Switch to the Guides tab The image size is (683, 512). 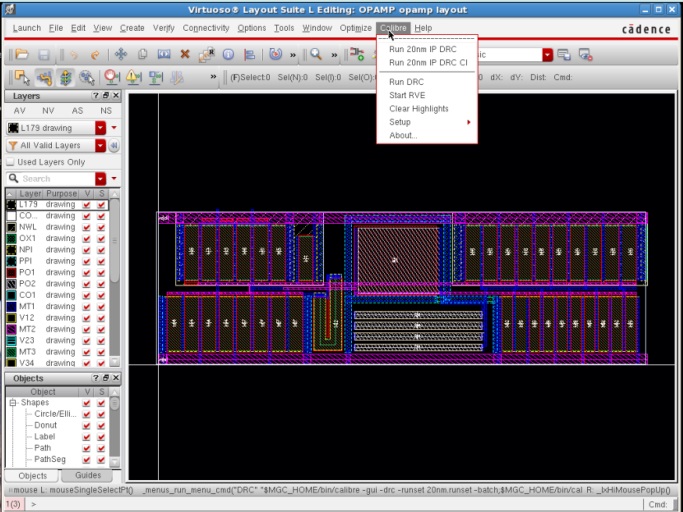point(88,475)
